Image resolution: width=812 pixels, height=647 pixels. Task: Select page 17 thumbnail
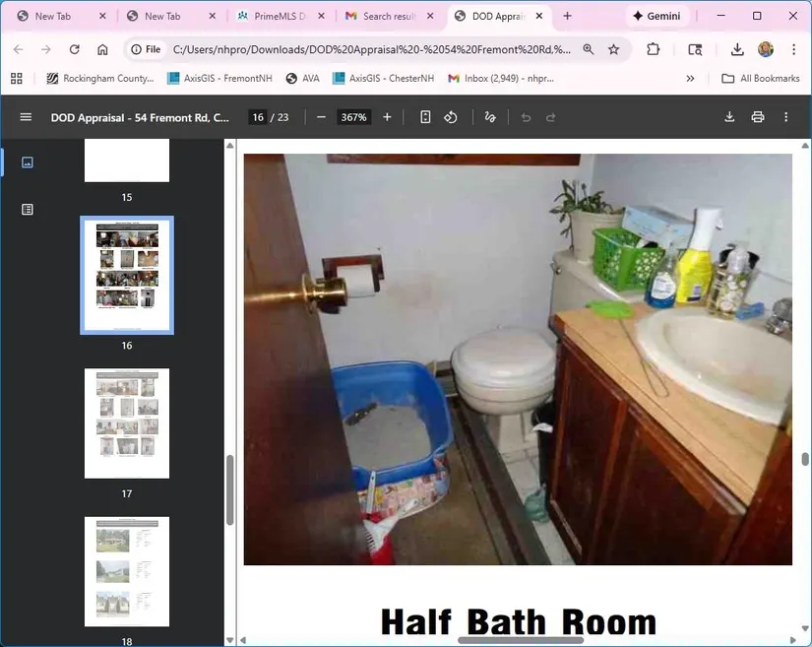pos(127,423)
